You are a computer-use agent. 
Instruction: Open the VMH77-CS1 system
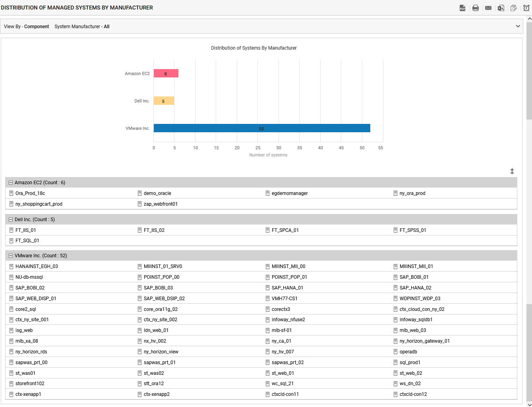tap(284, 299)
